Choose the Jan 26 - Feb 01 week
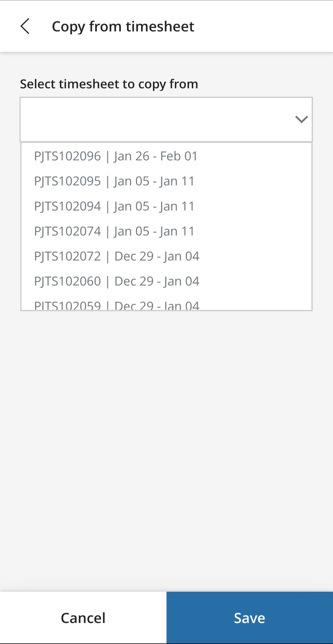Screen dimensions: 333x644 [x=156, y=156]
